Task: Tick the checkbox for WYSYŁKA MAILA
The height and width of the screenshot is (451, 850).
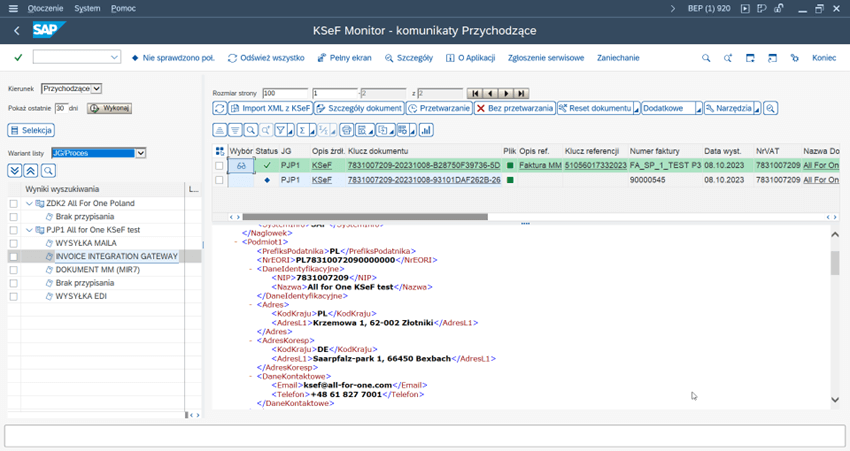Action: click(x=14, y=243)
